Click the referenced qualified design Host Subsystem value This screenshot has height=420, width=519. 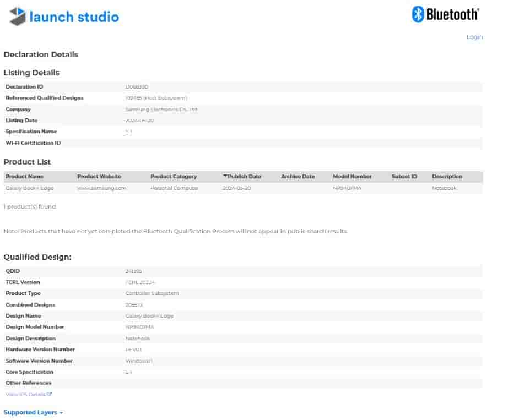click(156, 98)
